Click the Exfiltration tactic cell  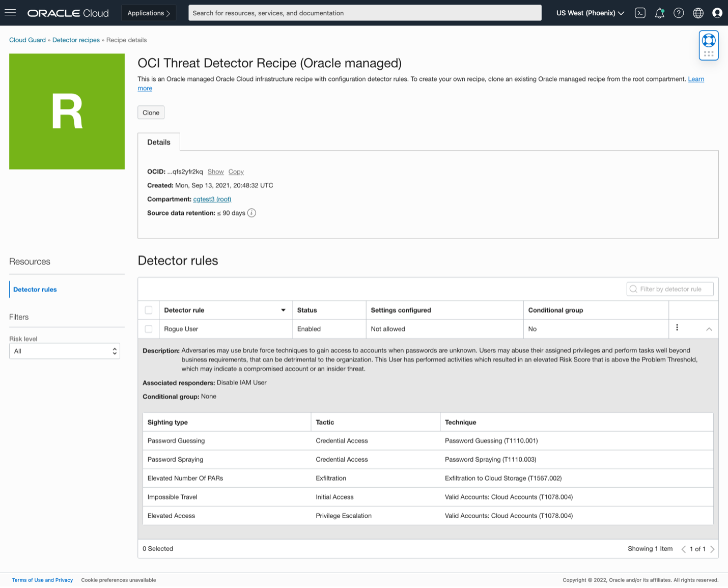(331, 479)
